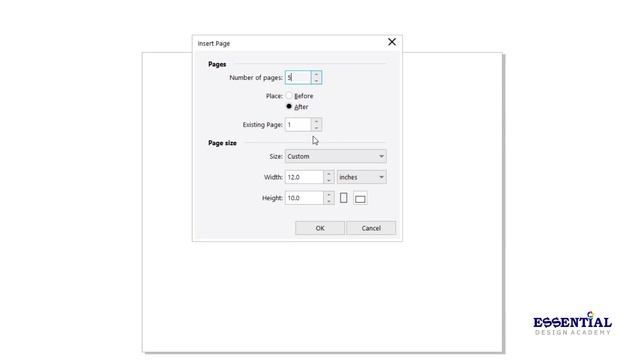Viewport: 640px width, 360px height.
Task: Select the portrait orientation icon
Action: [x=344, y=198]
